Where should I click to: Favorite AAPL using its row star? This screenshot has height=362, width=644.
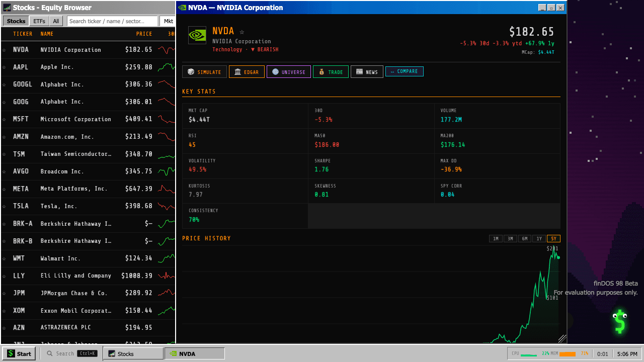pyautogui.click(x=5, y=67)
